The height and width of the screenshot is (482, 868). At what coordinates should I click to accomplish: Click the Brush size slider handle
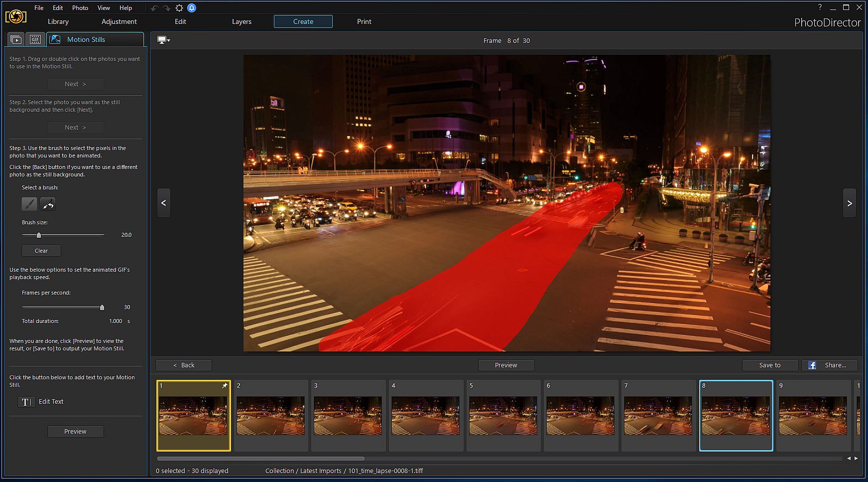pyautogui.click(x=39, y=235)
